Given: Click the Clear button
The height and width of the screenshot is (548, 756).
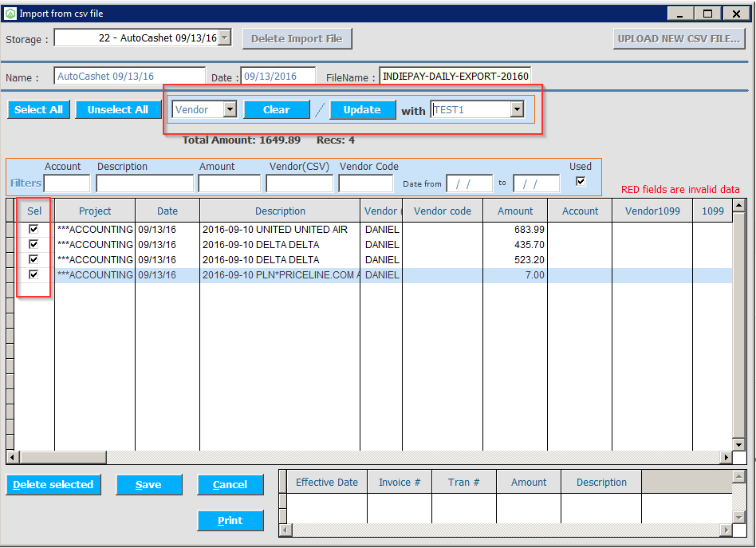Looking at the screenshot, I should 276,109.
